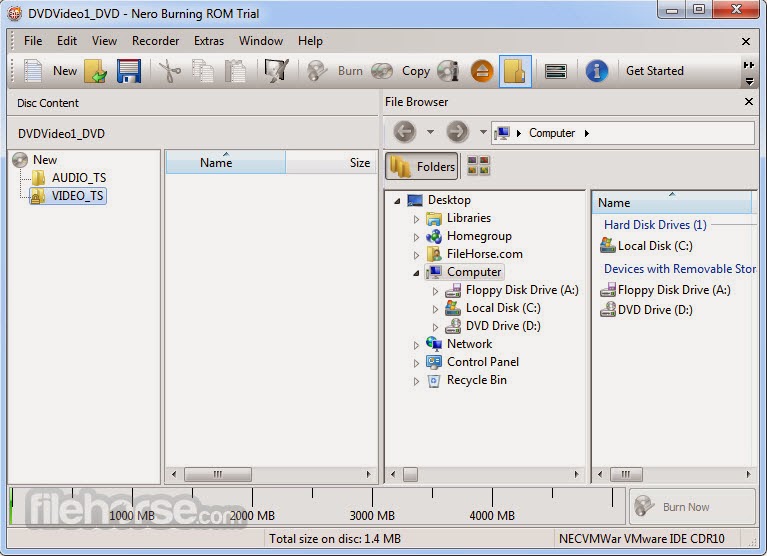Click the Burn label in the toolbar

tap(350, 71)
